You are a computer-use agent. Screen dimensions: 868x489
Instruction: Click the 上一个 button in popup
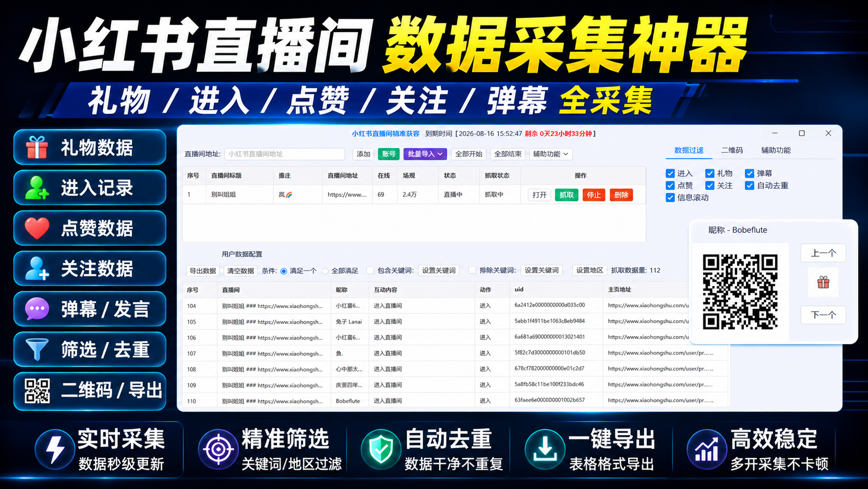pyautogui.click(x=823, y=253)
